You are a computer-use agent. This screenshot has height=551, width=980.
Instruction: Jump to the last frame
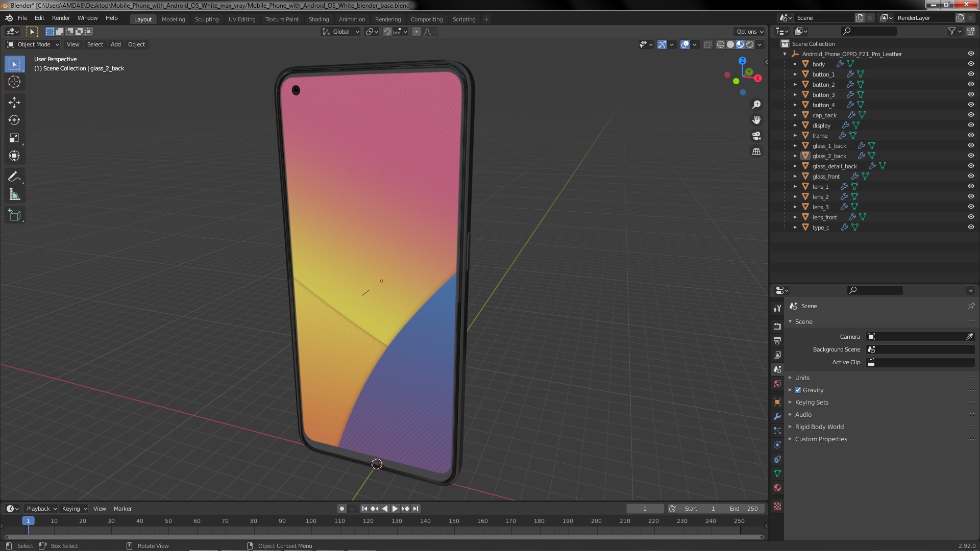coord(415,509)
